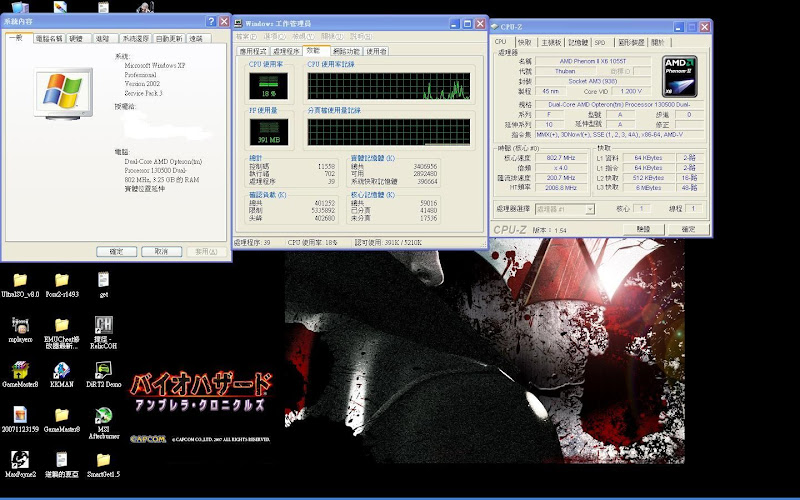Open the 檢視 menu in Task Manager
Image resolution: width=800 pixels, height=500 pixels.
click(x=303, y=37)
